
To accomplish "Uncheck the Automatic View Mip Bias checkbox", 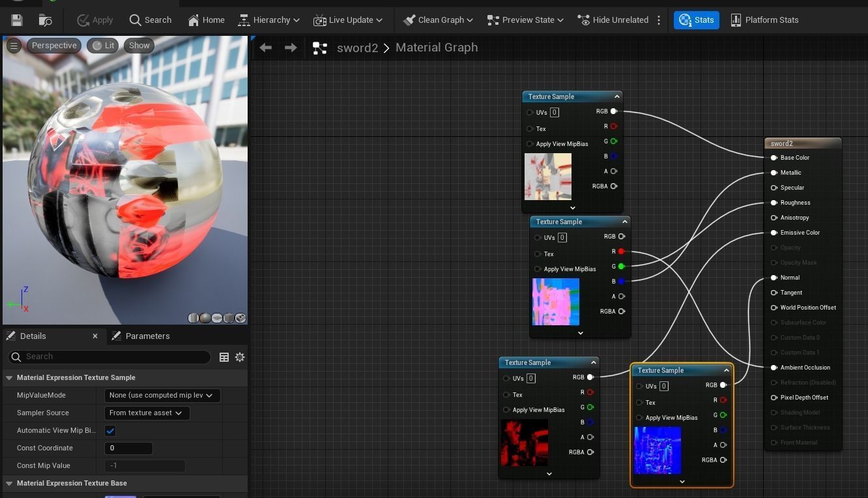I will coord(110,431).
